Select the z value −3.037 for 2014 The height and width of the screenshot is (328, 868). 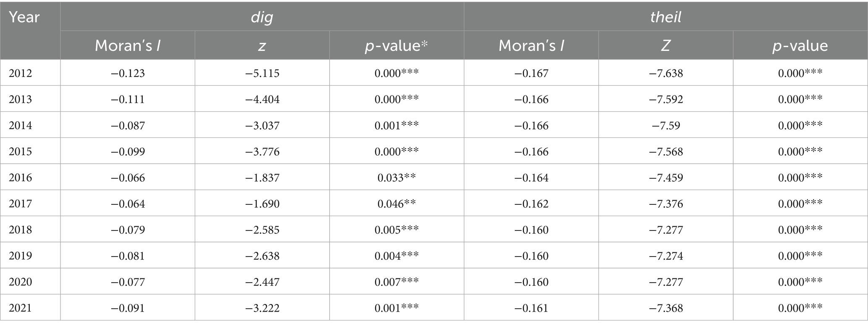click(x=262, y=125)
